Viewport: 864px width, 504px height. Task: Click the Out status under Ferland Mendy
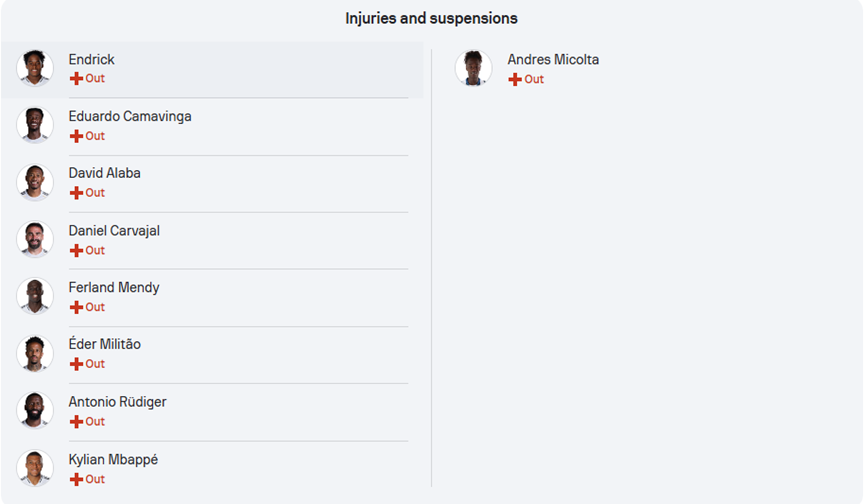pos(95,307)
